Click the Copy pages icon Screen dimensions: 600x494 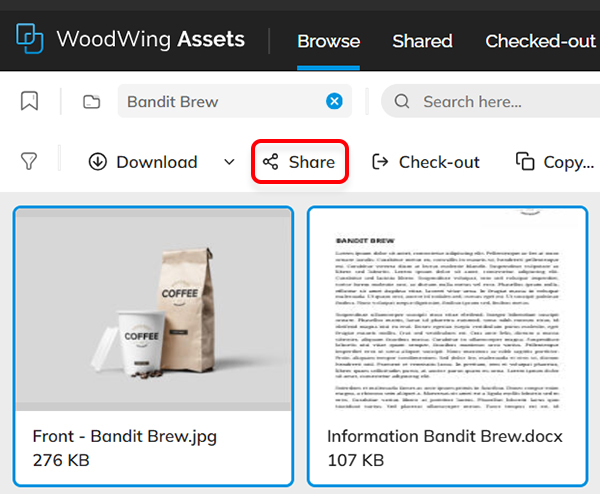tap(525, 161)
